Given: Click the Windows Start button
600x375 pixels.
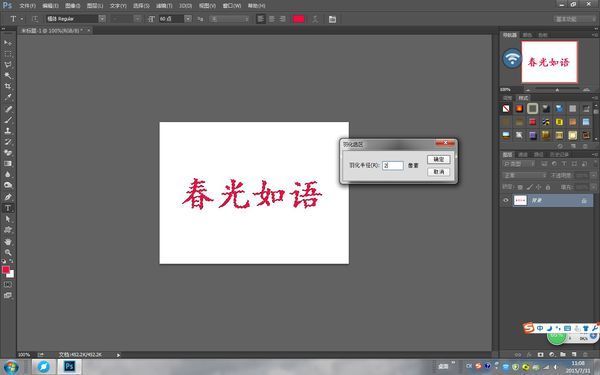Looking at the screenshot, I should pyautogui.click(x=10, y=367).
